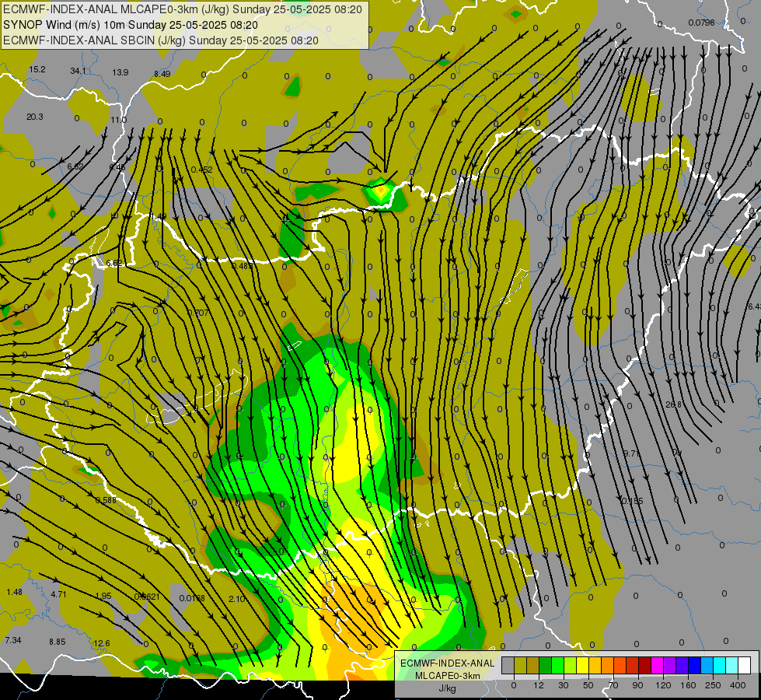Click the 0.955 value on the map

[633, 501]
